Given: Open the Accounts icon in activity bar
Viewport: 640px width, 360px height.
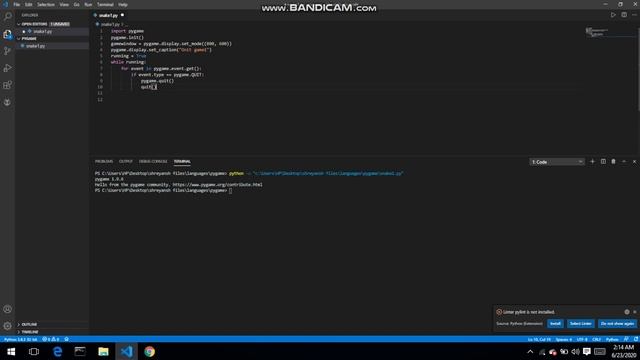Looking at the screenshot, I should [x=7, y=309].
